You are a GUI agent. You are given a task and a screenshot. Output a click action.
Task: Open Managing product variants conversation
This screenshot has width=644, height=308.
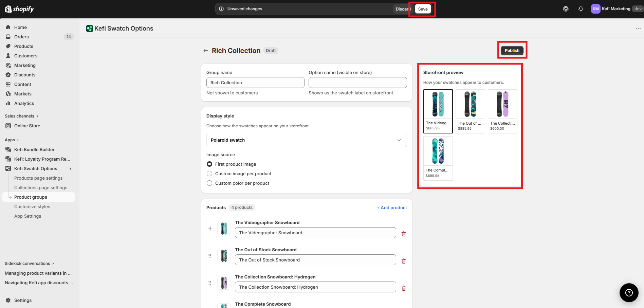pyautogui.click(x=38, y=273)
